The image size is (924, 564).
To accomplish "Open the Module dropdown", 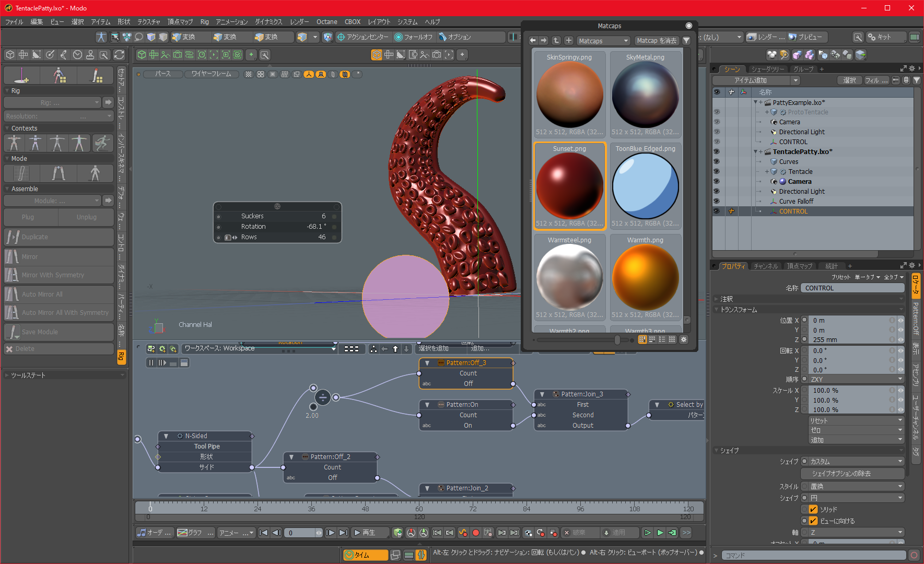I will (x=52, y=201).
